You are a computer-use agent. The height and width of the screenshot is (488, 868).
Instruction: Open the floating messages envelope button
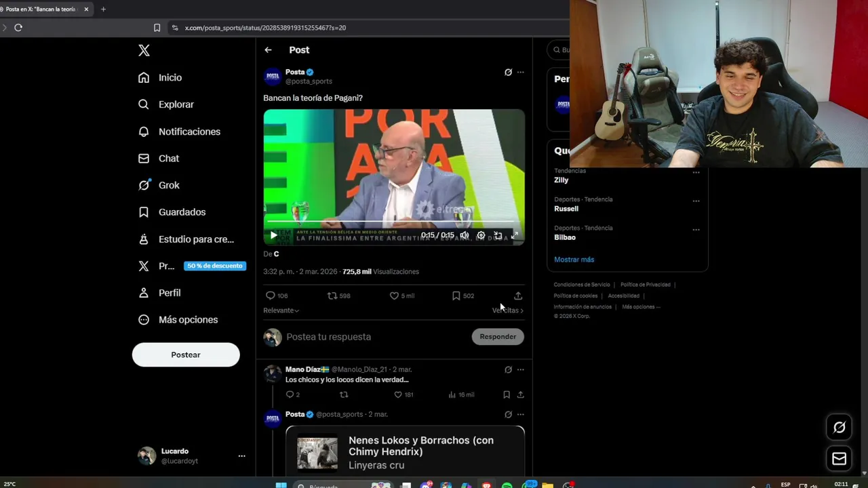pos(839,459)
